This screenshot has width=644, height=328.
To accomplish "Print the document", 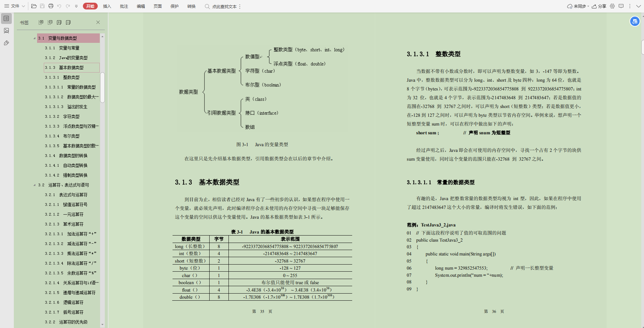I will pyautogui.click(x=51, y=6).
